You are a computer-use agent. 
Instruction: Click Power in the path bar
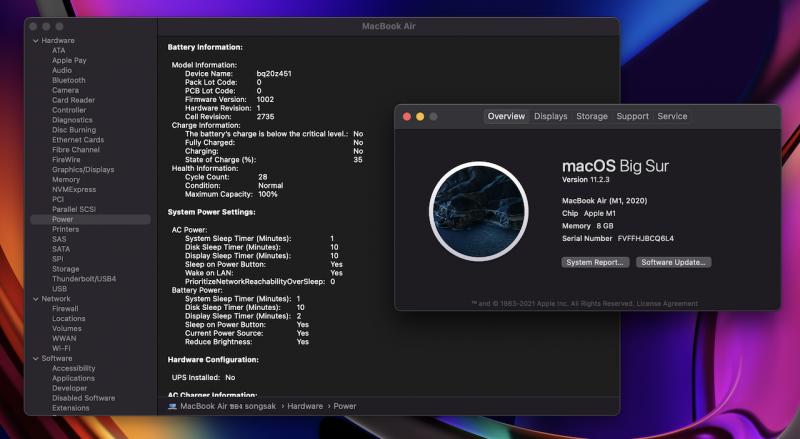[345, 406]
